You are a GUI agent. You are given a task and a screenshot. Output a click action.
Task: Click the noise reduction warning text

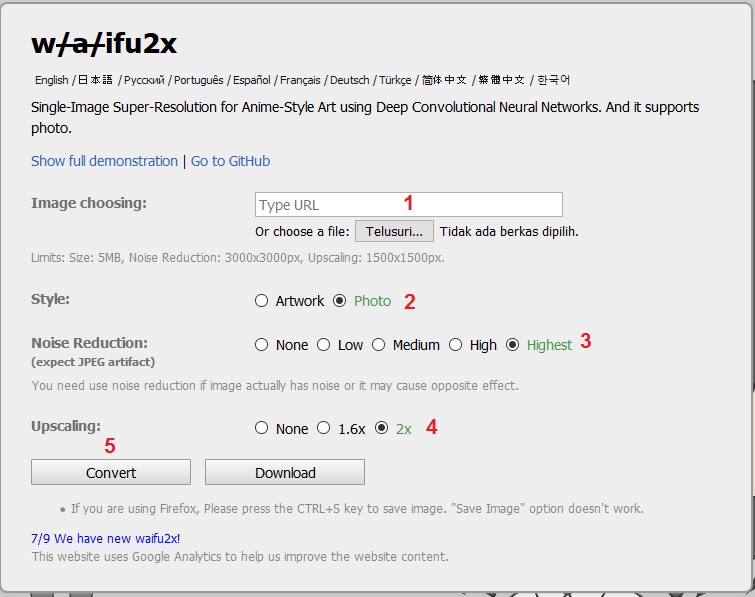click(275, 386)
